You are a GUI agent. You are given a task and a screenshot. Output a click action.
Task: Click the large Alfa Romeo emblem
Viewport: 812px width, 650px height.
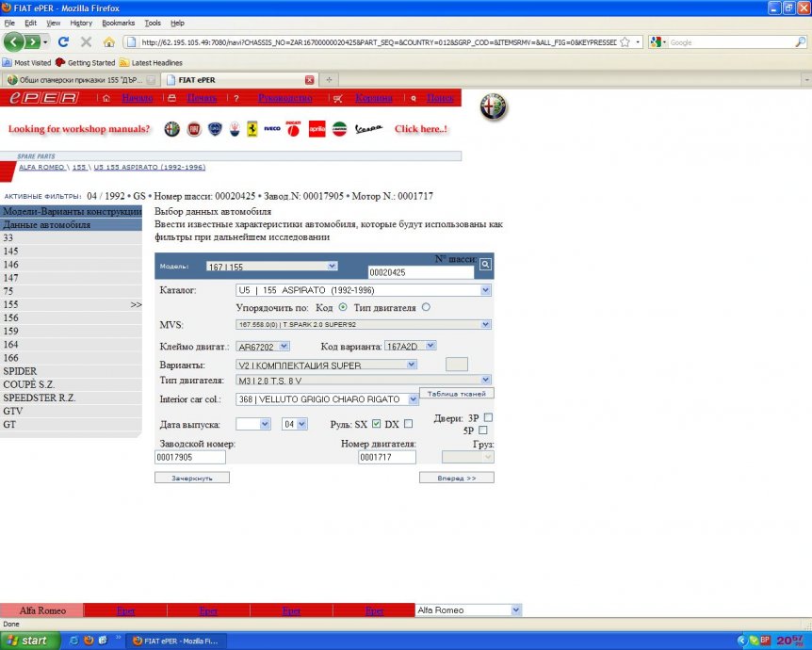pyautogui.click(x=493, y=107)
